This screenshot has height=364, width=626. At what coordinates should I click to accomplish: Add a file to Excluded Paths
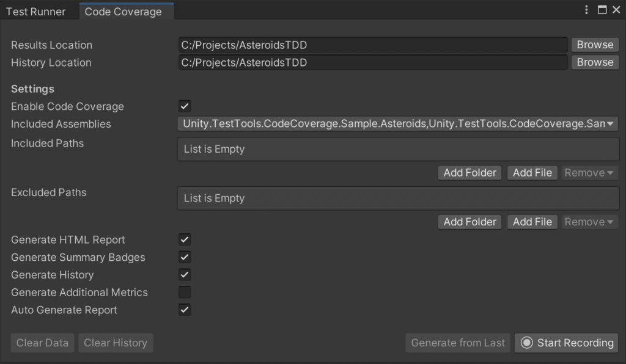(532, 221)
